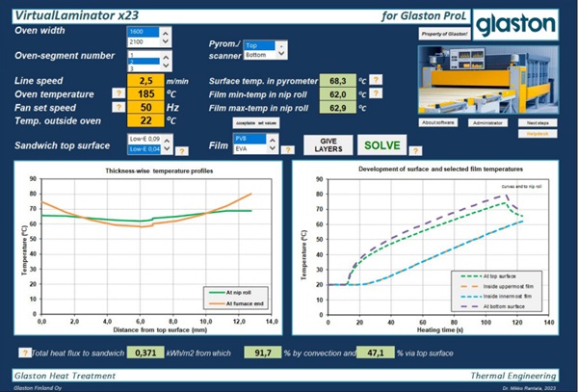
Task: Select EVA film type
Action: coord(250,149)
